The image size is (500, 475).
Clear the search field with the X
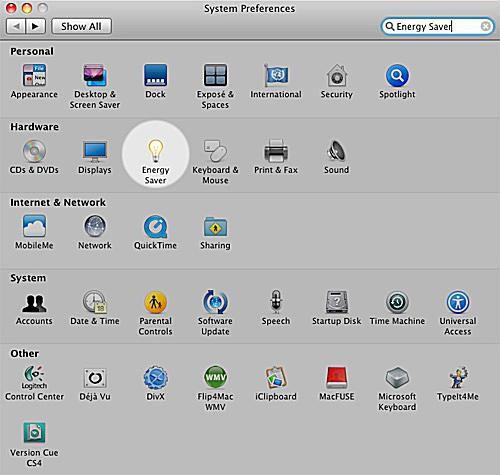click(486, 26)
